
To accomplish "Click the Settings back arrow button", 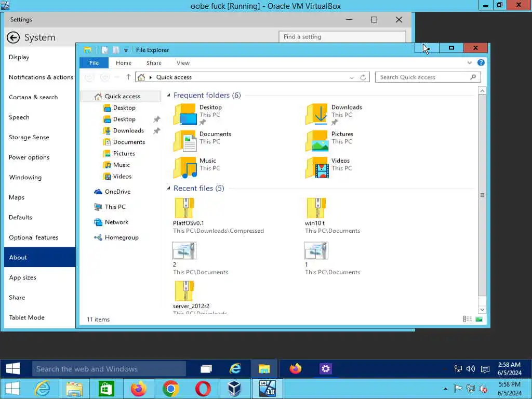I will click(x=13, y=37).
